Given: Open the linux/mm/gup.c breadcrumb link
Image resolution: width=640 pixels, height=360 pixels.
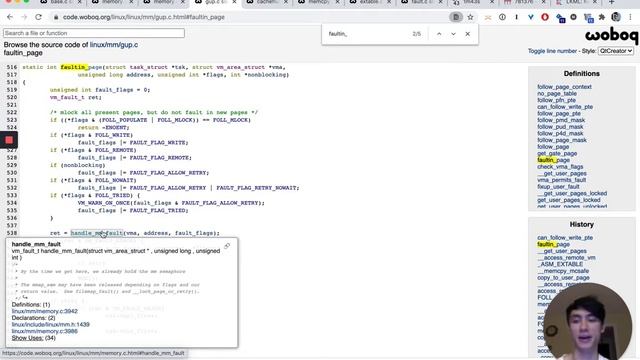Looking at the screenshot, I should (x=114, y=45).
